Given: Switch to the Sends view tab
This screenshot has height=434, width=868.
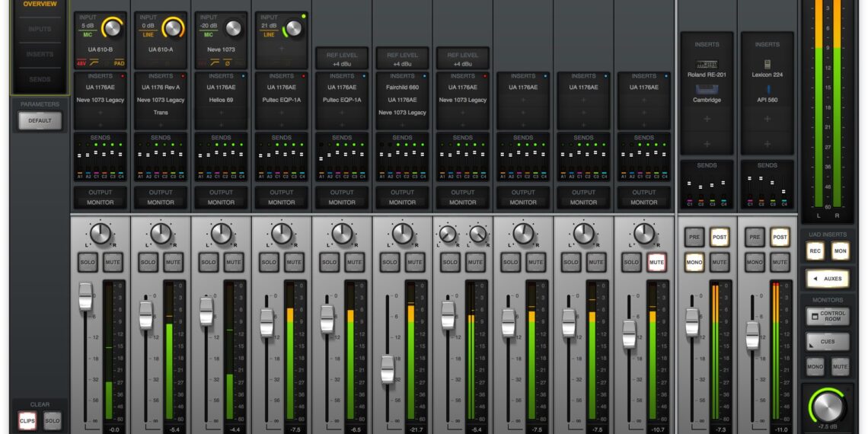Looking at the screenshot, I should [x=40, y=79].
